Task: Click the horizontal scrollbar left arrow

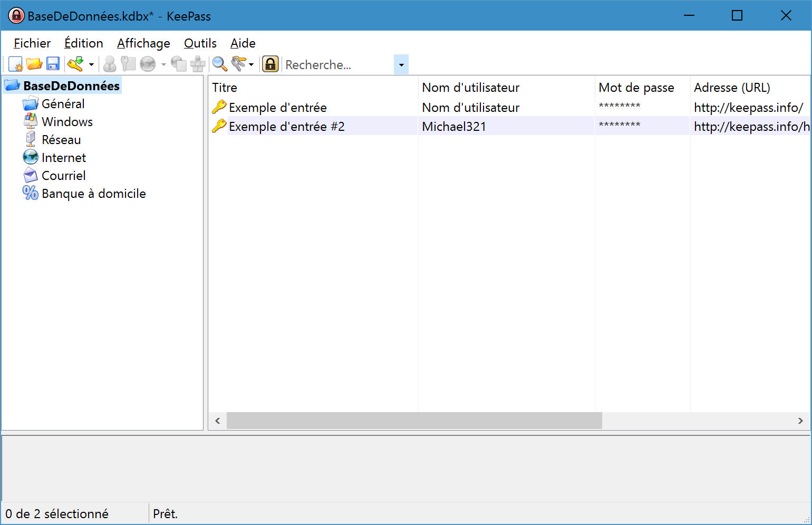Action: pyautogui.click(x=218, y=421)
